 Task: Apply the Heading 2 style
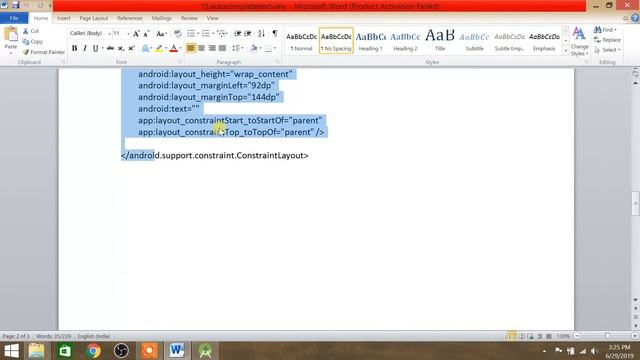point(405,41)
